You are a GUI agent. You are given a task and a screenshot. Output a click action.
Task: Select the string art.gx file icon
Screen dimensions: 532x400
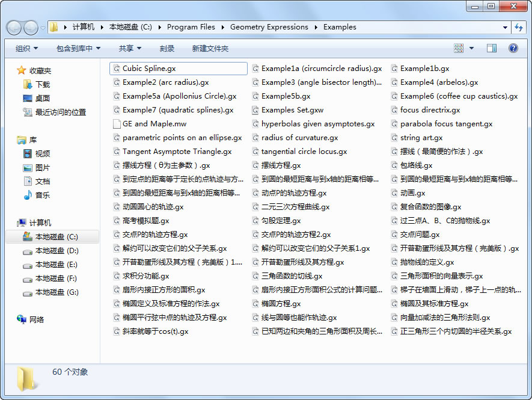[394, 138]
